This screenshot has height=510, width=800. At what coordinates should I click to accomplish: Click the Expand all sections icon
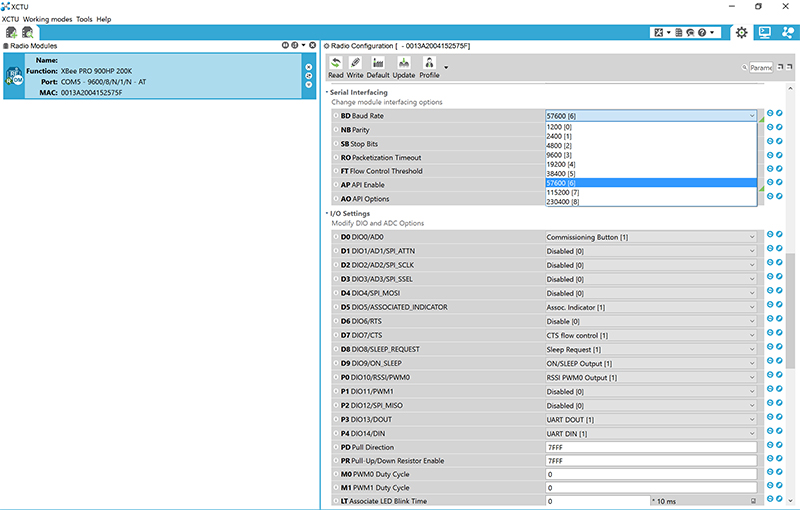click(780, 67)
